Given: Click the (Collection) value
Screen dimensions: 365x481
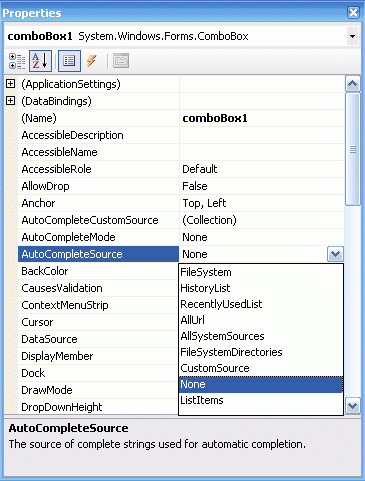Looking at the screenshot, I should [262, 220].
